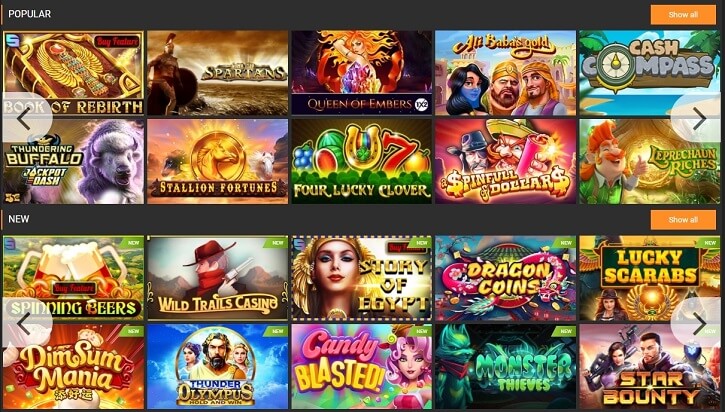Launch the Four Lucky Clover game
This screenshot has height=412, width=725.
[362, 161]
